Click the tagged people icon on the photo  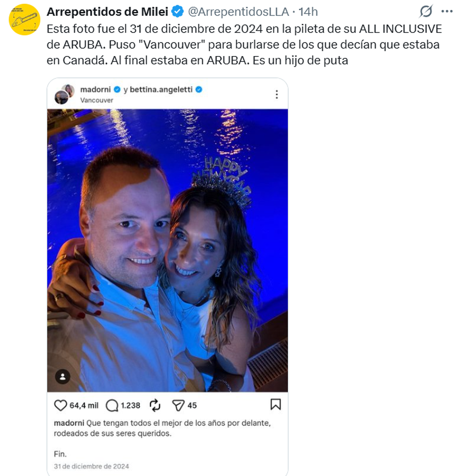coord(63,376)
